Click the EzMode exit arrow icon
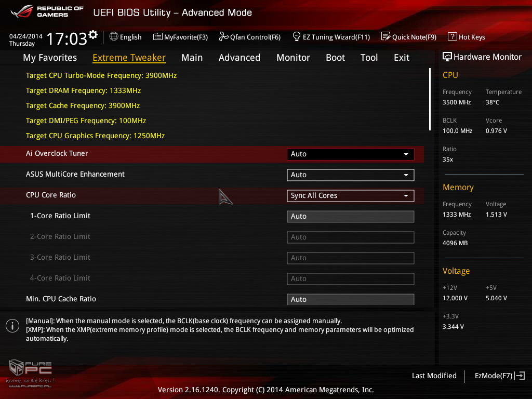This screenshot has height=399, width=532. coord(520,376)
